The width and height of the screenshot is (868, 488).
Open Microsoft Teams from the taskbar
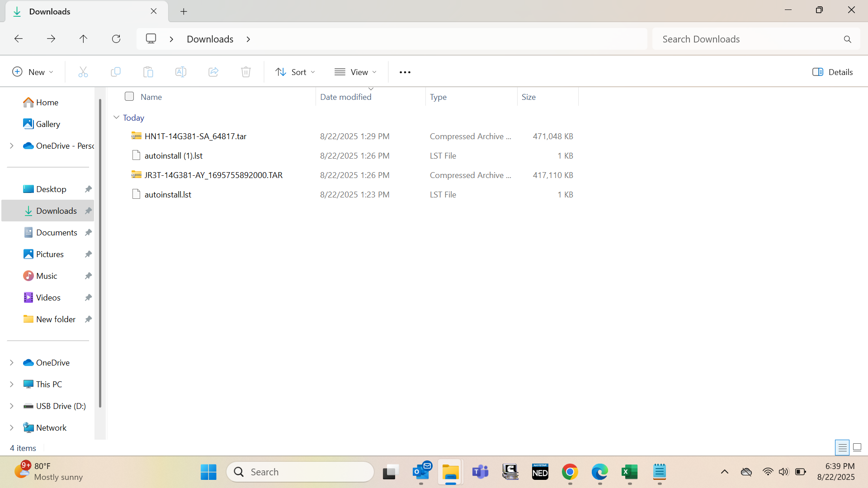(x=480, y=472)
